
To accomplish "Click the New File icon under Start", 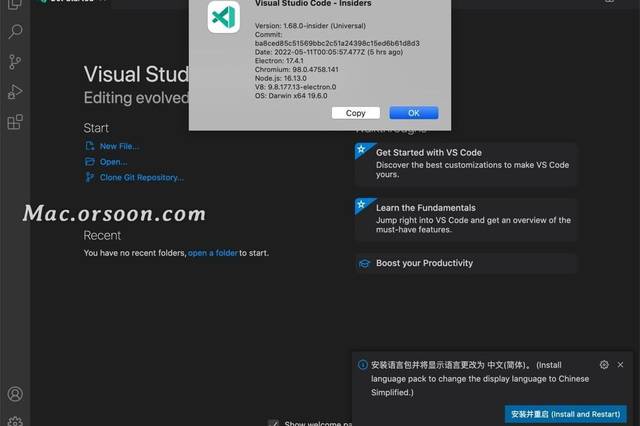I will [90, 146].
